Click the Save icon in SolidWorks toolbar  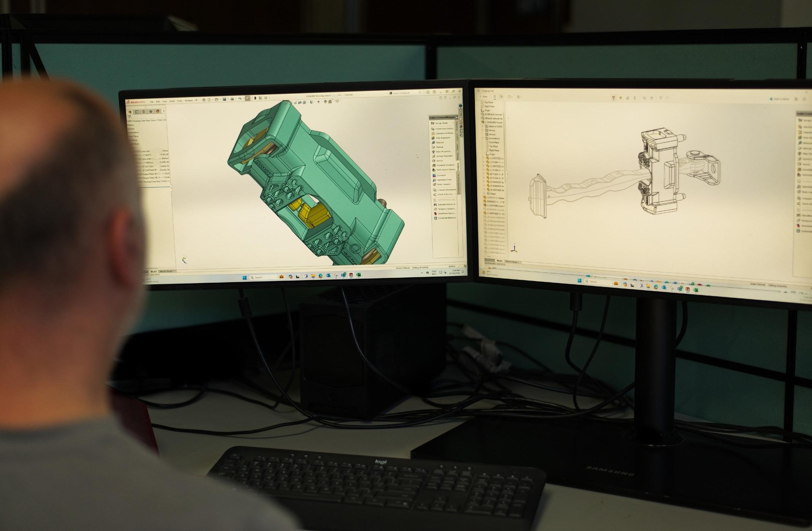pyautogui.click(x=225, y=99)
